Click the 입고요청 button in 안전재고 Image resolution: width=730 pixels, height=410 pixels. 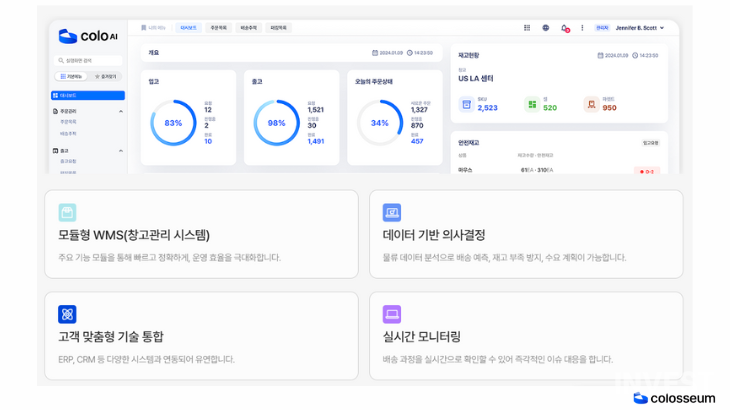pyautogui.click(x=649, y=143)
